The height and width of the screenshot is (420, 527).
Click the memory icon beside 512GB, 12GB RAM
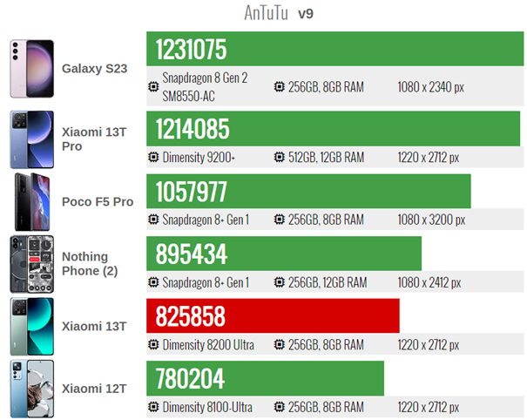pos(280,157)
